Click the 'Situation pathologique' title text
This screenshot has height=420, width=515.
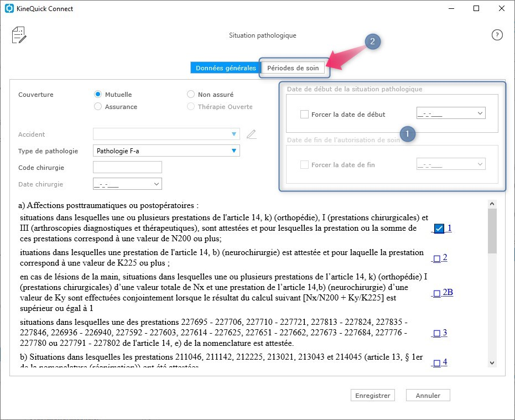point(262,35)
